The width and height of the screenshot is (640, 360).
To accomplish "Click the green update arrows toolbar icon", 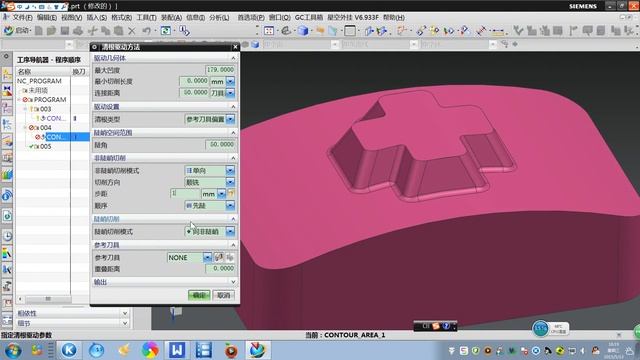I will click(166, 31).
